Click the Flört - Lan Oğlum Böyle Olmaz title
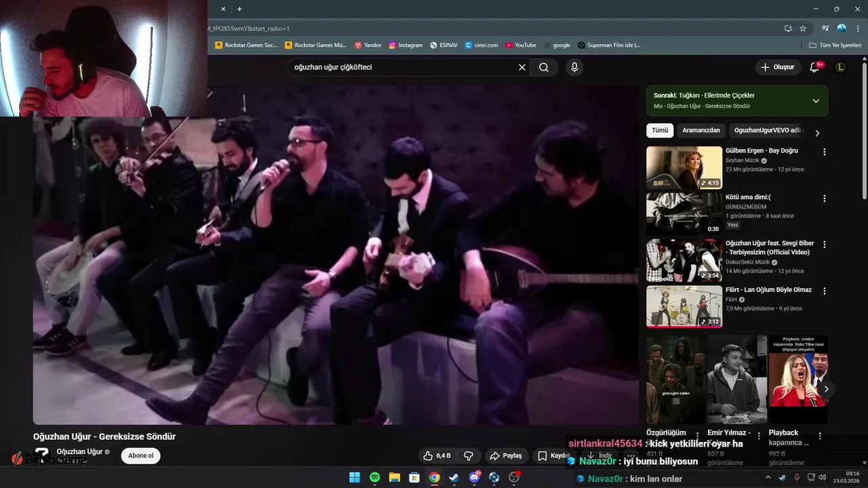The height and width of the screenshot is (488, 868). tap(768, 289)
